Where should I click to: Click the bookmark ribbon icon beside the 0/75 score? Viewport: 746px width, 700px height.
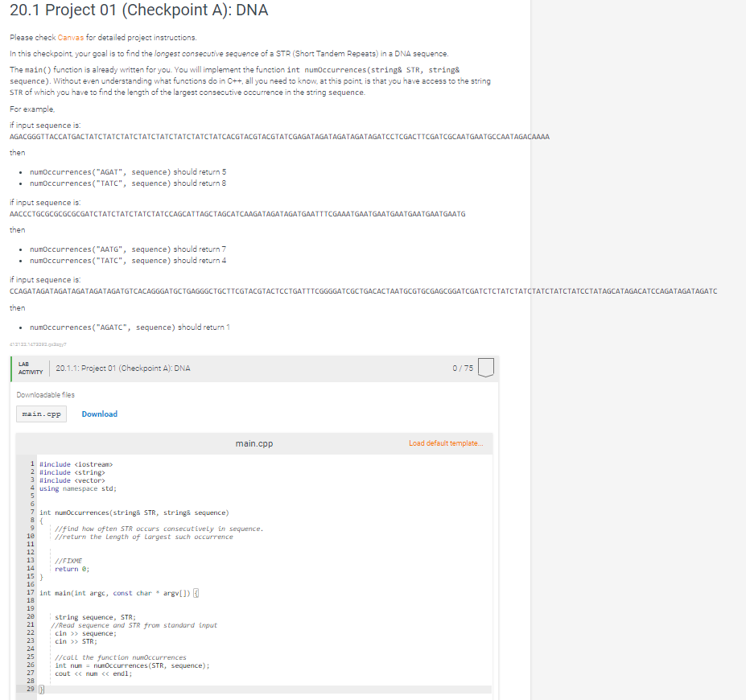(485, 367)
